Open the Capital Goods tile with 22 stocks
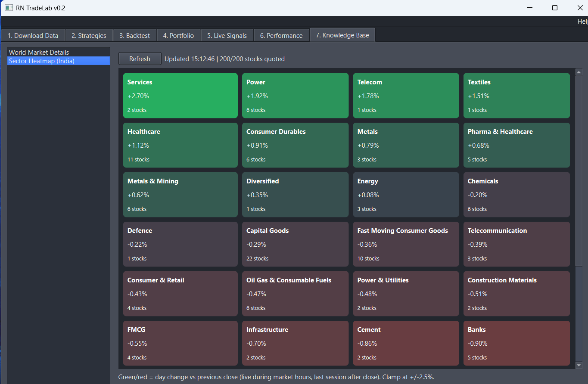 [x=295, y=244]
